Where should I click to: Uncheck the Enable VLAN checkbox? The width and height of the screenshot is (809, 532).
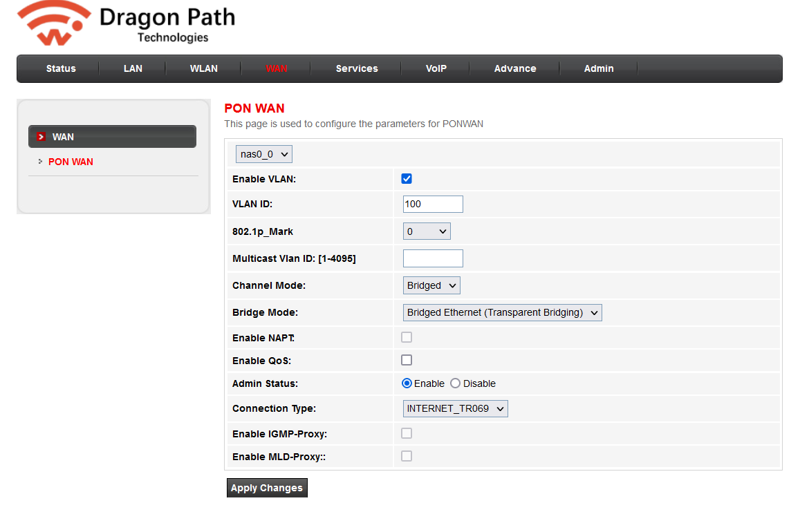pyautogui.click(x=407, y=179)
